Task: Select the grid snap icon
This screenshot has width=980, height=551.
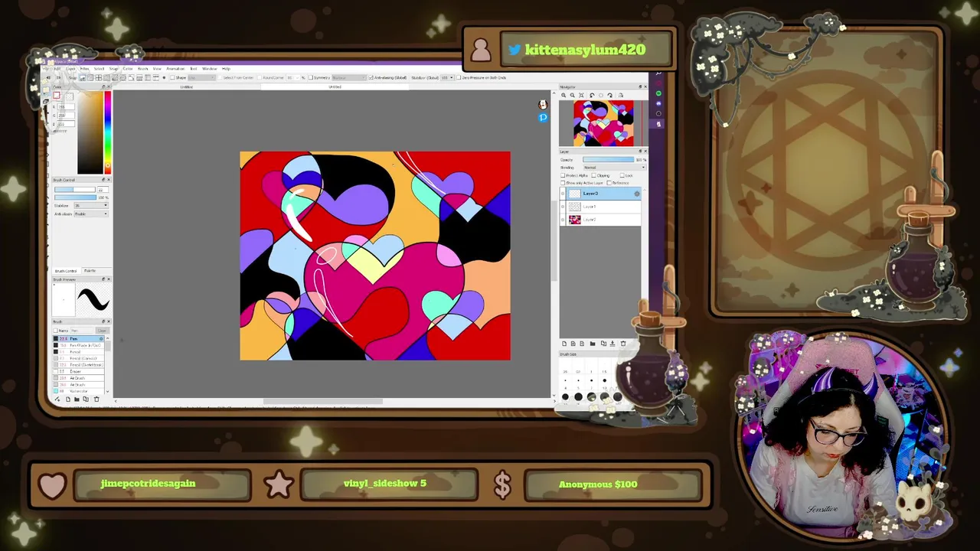Action: pos(98,78)
